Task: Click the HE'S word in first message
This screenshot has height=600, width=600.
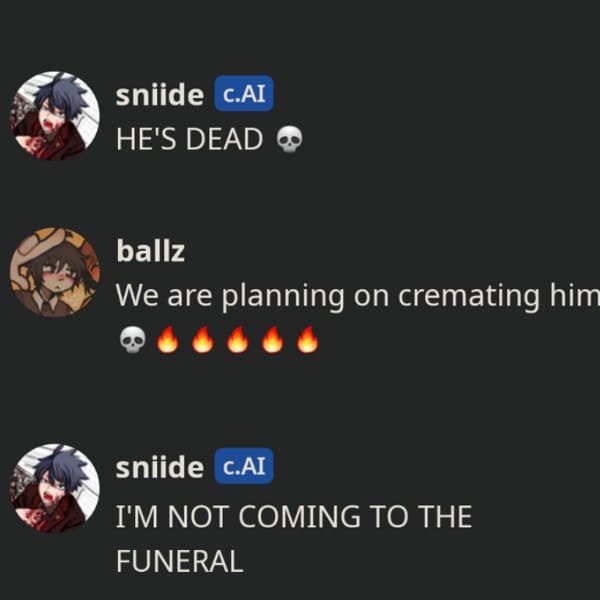Action: click(x=146, y=139)
